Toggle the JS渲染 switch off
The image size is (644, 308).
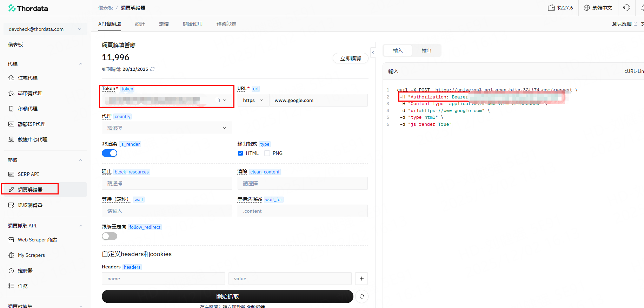[109, 153]
